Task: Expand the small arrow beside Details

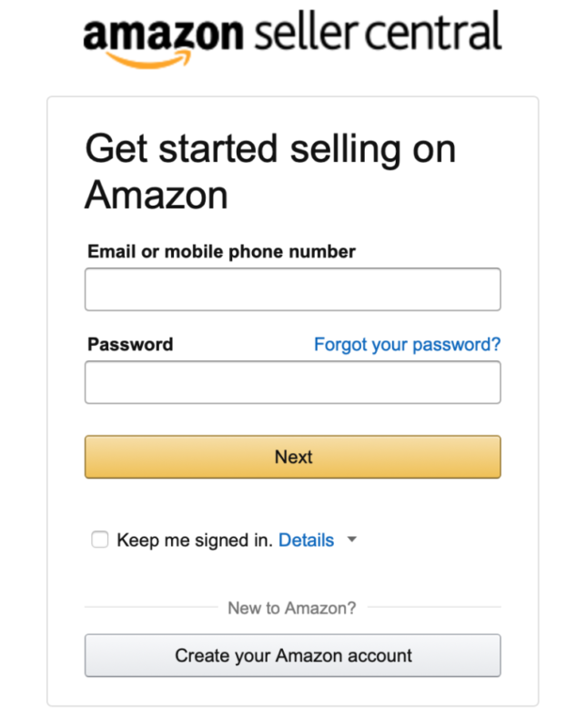Action: (352, 540)
